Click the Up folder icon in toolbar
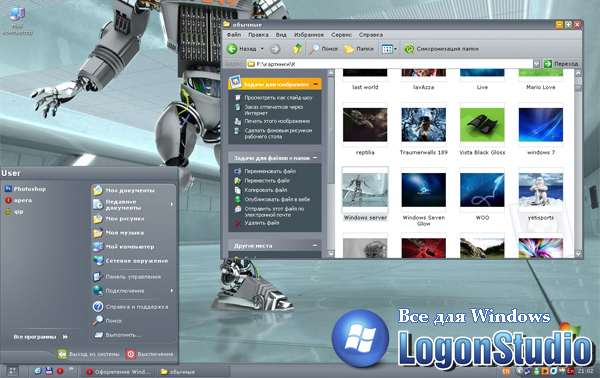Viewport: 600px width, 378px height. coord(297,49)
